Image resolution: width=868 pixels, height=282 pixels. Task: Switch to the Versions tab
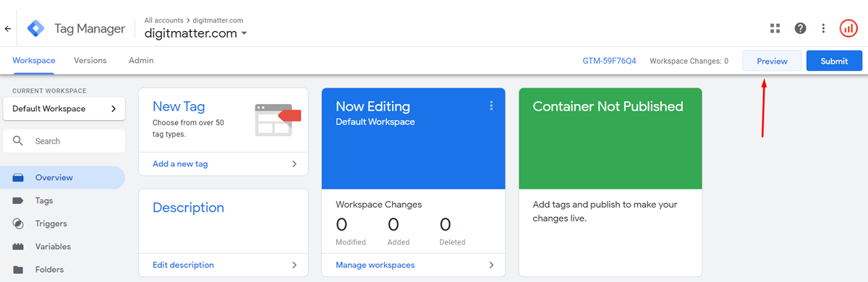[90, 61]
